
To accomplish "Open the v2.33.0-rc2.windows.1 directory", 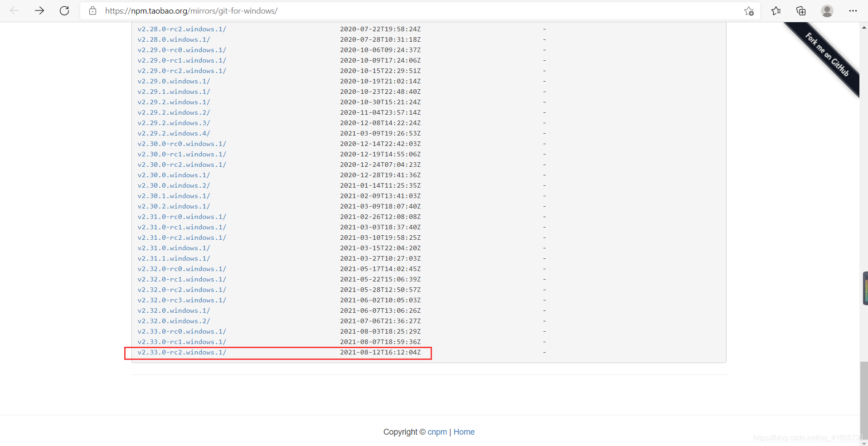I will [182, 352].
